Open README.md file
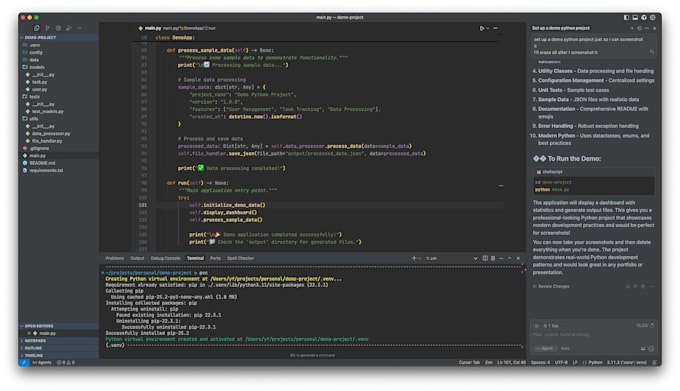Viewport: 680px width, 391px height. (59, 163)
